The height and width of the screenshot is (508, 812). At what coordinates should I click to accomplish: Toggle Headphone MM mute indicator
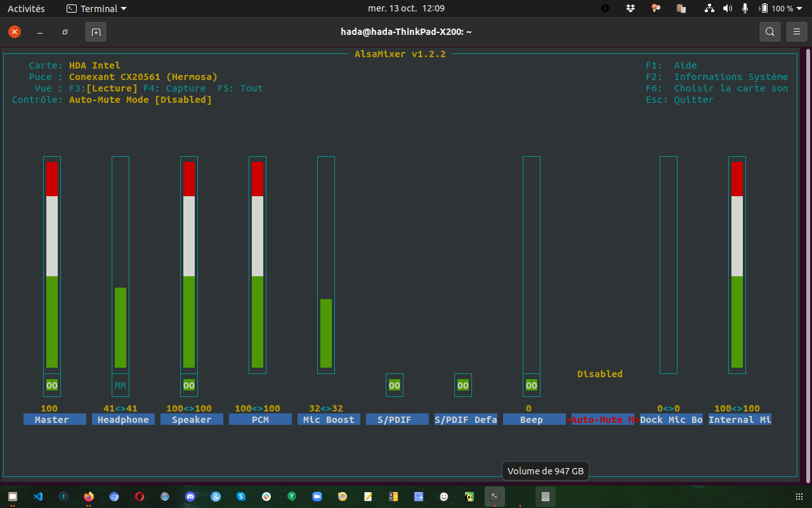[x=121, y=385]
